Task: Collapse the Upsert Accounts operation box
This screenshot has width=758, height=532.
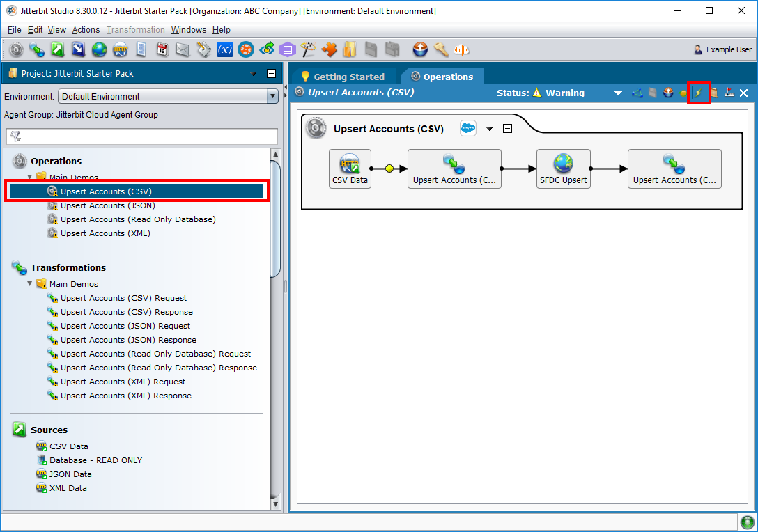Action: pyautogui.click(x=508, y=128)
